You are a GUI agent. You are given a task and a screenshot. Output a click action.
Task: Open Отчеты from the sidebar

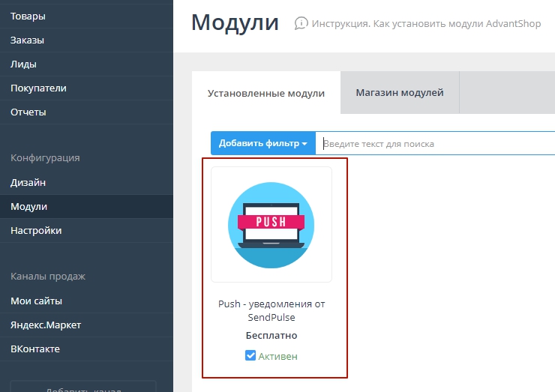(x=28, y=112)
